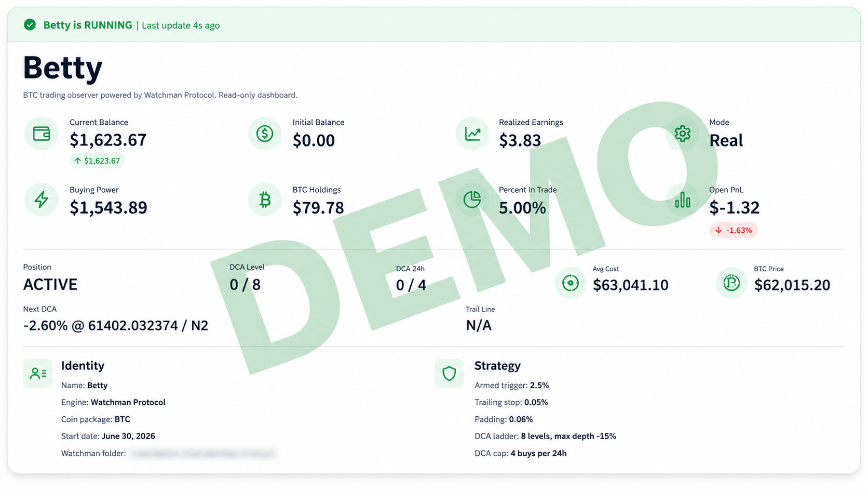The width and height of the screenshot is (868, 489).
Task: Click the green running status checkmark icon
Action: click(x=30, y=25)
